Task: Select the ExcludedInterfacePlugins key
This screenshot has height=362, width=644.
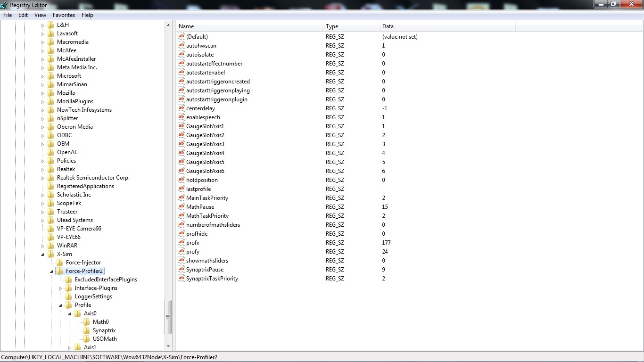Action: pos(106,280)
